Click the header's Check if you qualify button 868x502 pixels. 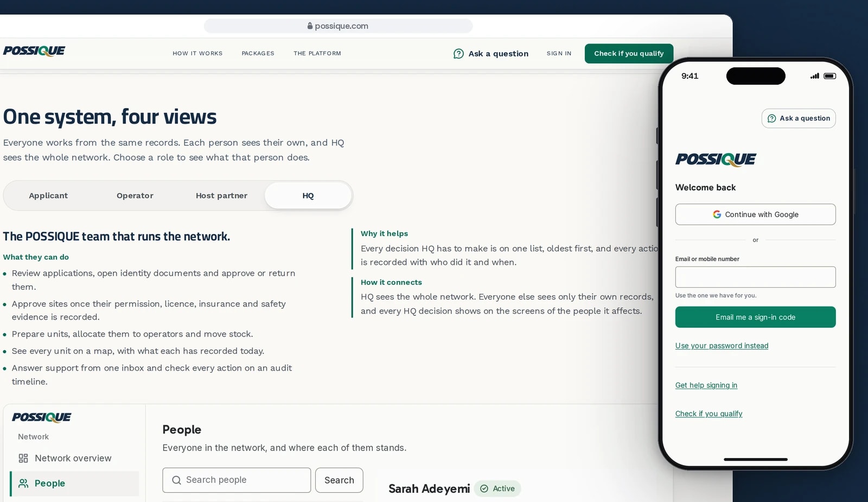[x=629, y=54]
